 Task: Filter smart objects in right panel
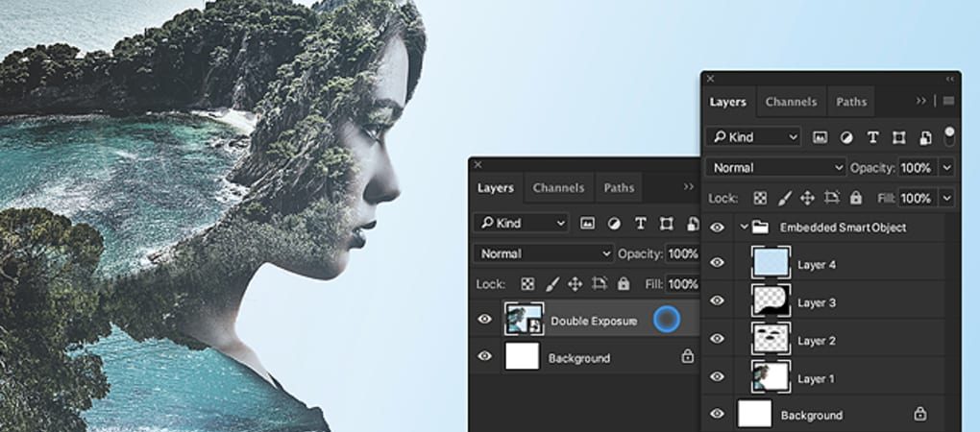coord(925,137)
